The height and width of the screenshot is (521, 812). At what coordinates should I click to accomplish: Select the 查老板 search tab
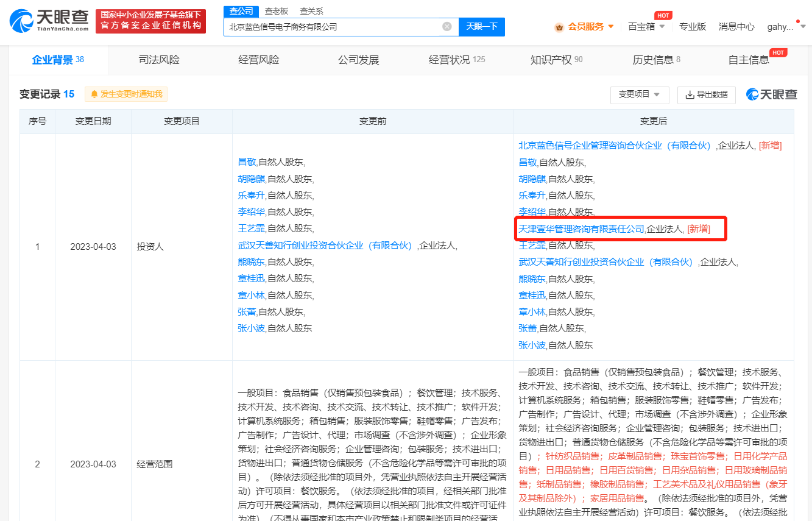click(x=276, y=11)
